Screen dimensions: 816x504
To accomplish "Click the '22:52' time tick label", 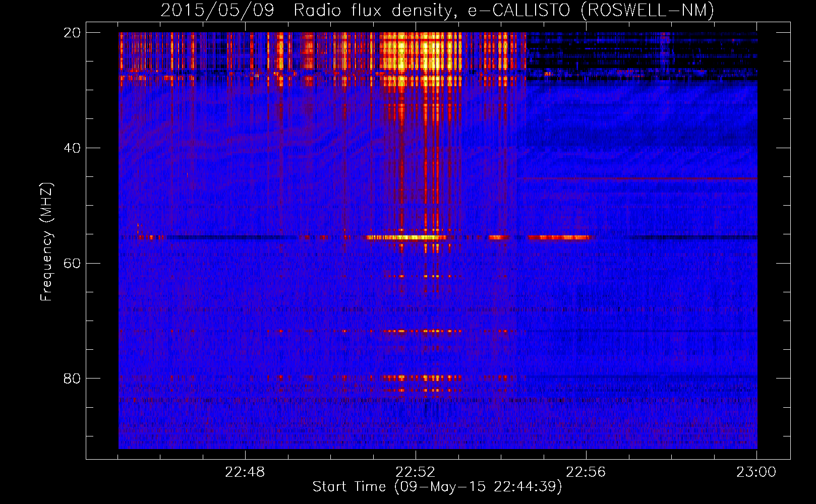I will click(415, 472).
